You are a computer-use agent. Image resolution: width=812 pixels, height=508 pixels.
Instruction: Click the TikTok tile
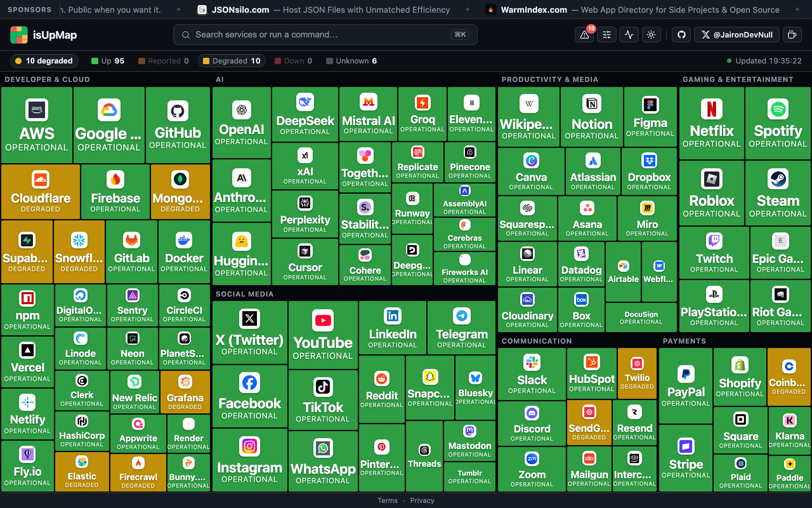(323, 400)
